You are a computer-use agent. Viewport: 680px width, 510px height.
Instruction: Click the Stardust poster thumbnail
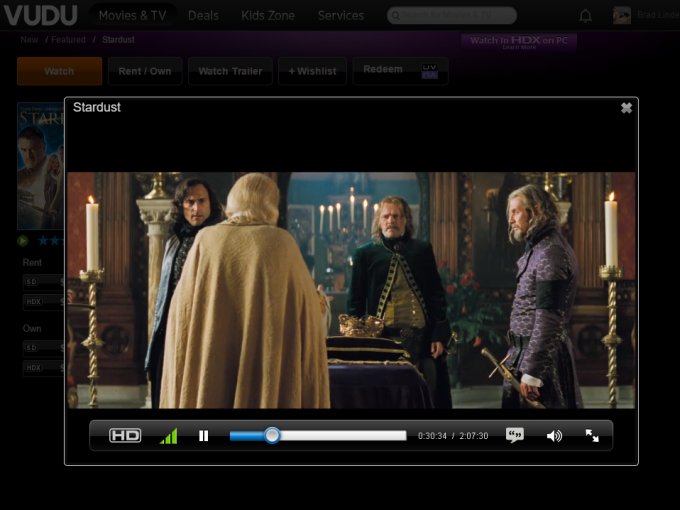pyautogui.click(x=40, y=166)
